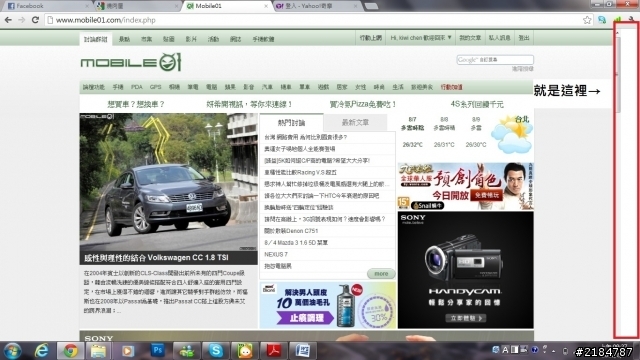Open 我的文章 in the top bar
This screenshot has width=640, height=360.
pos(470,38)
